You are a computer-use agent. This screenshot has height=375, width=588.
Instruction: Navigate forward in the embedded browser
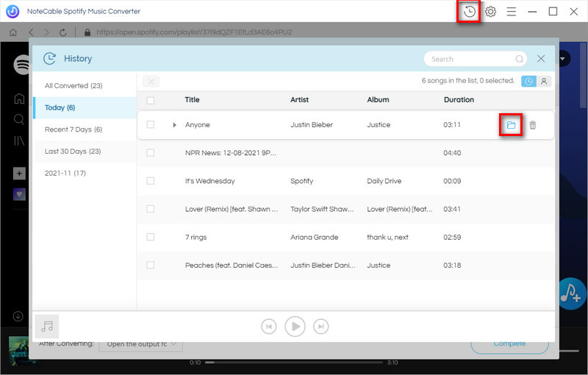click(x=47, y=32)
